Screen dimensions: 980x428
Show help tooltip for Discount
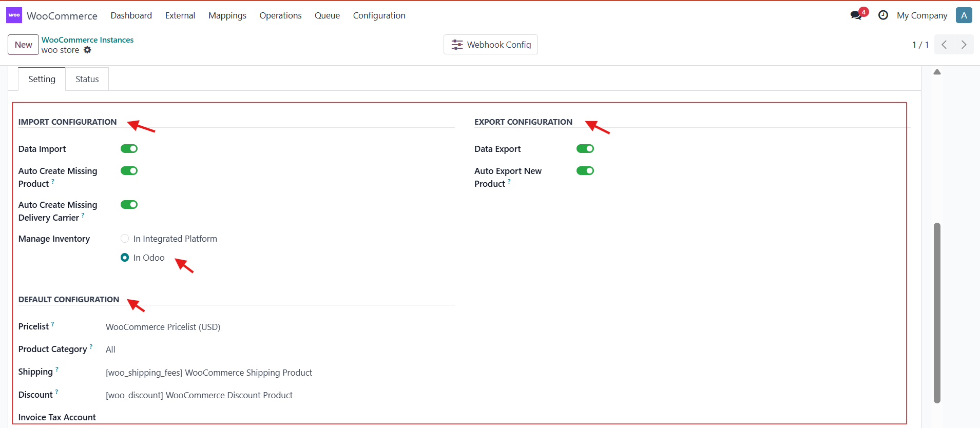tap(57, 392)
